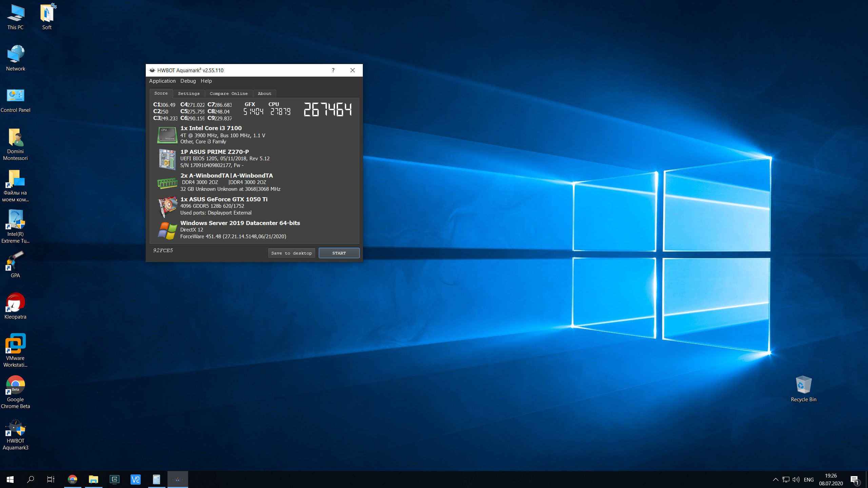The image size is (868, 488).
Task: Click the CPU score 27879 value
Action: [280, 111]
